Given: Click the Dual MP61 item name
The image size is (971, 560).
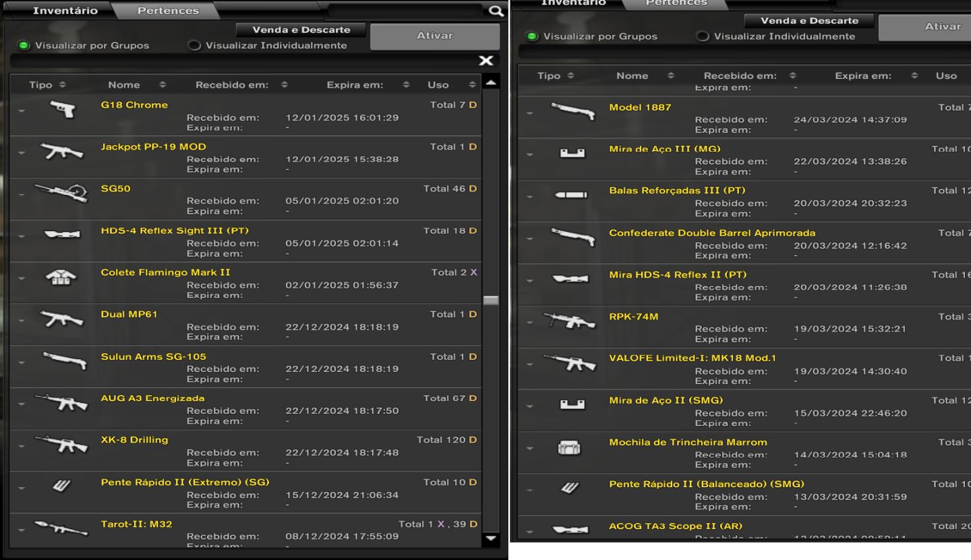Looking at the screenshot, I should click(x=129, y=314).
